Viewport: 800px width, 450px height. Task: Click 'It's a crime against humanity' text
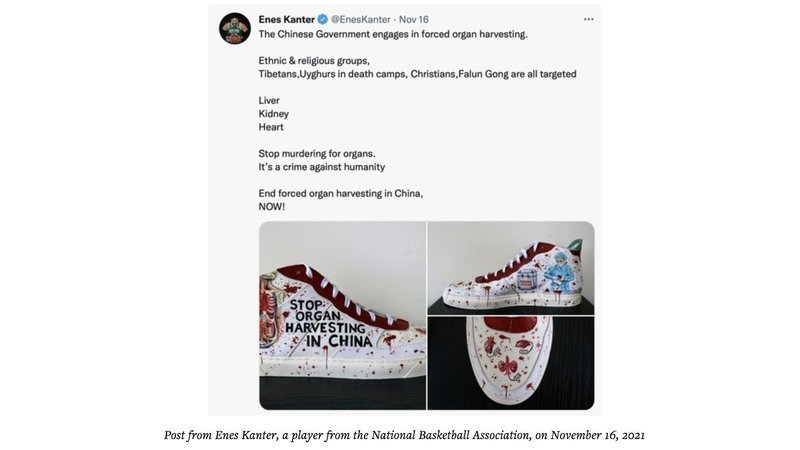coord(321,167)
